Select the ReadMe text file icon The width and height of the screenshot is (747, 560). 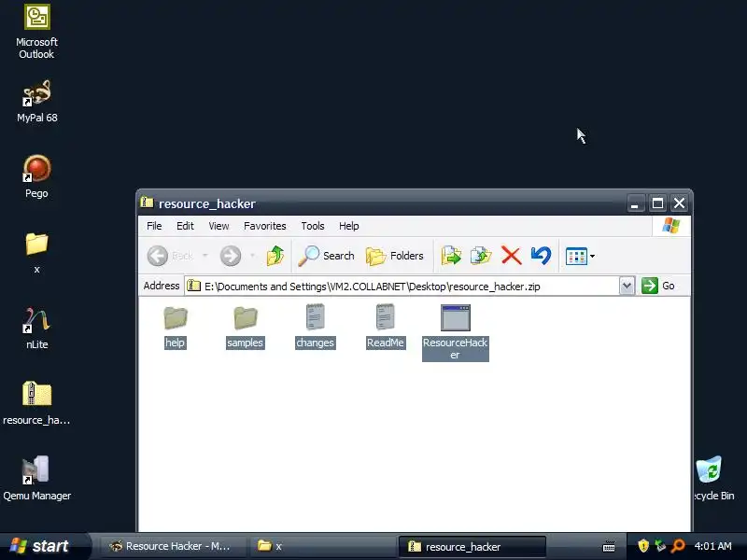385,328
